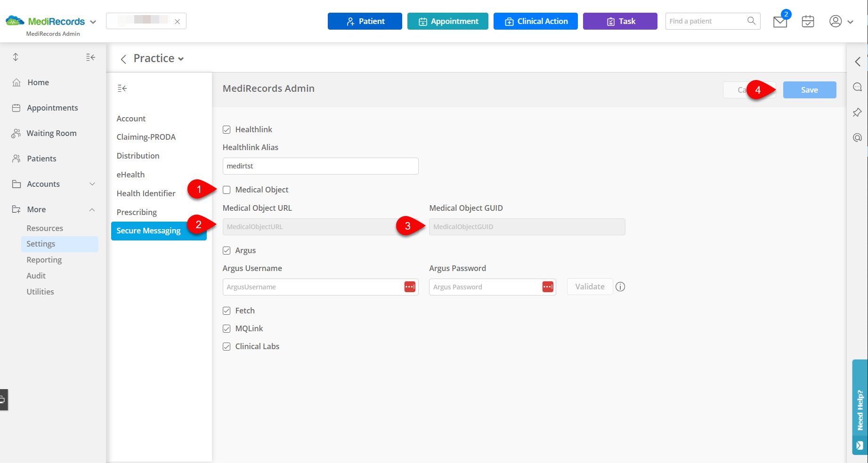Click the Waiting Room people icon

click(16, 133)
